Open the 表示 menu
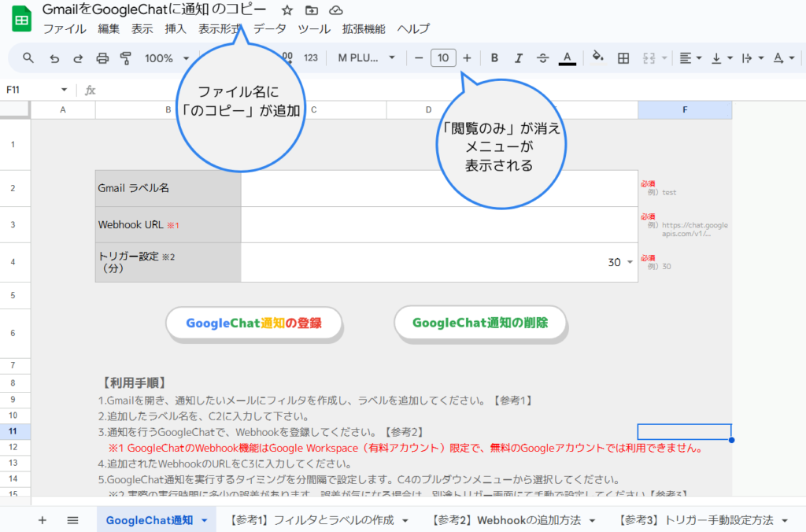806x532 pixels. 142,29
